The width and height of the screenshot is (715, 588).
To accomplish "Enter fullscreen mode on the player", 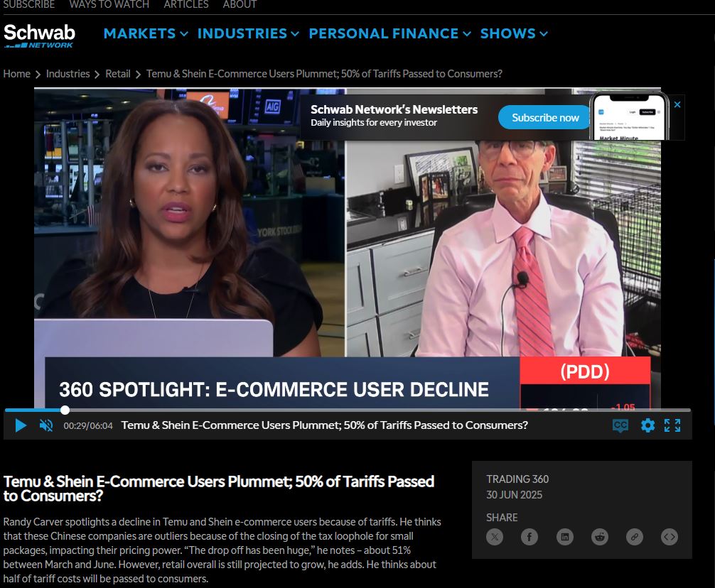I will (672, 425).
